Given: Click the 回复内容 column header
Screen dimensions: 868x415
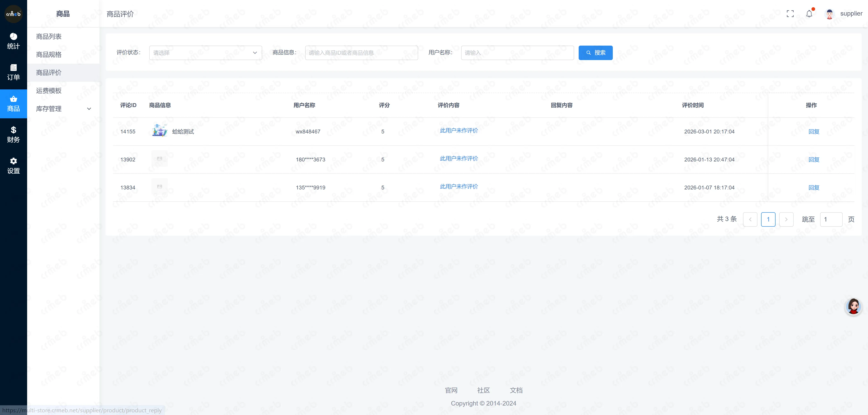Looking at the screenshot, I should pos(562,105).
